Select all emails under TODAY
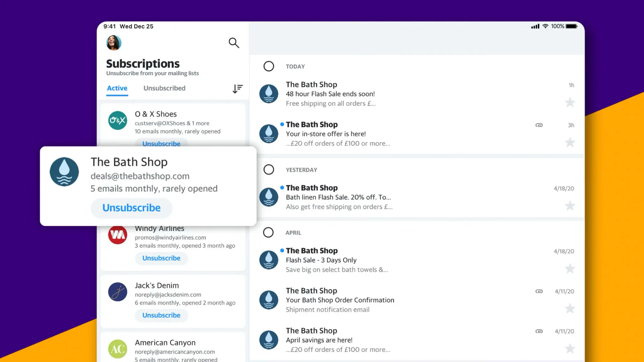644x362 pixels. [x=269, y=66]
